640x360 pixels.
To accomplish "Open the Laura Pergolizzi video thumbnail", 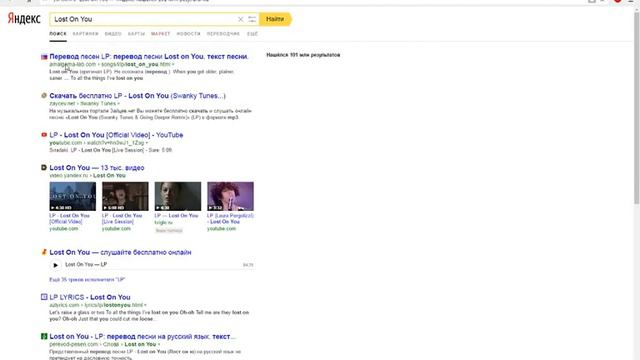I will tap(230, 196).
